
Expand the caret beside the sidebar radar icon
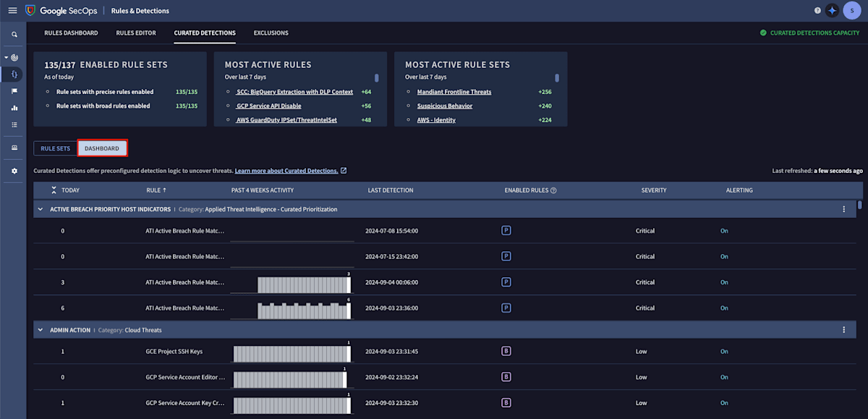tap(7, 57)
